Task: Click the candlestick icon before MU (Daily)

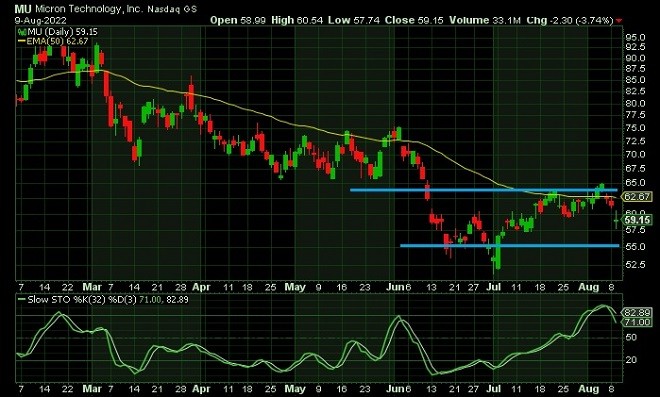Action: 22,32
